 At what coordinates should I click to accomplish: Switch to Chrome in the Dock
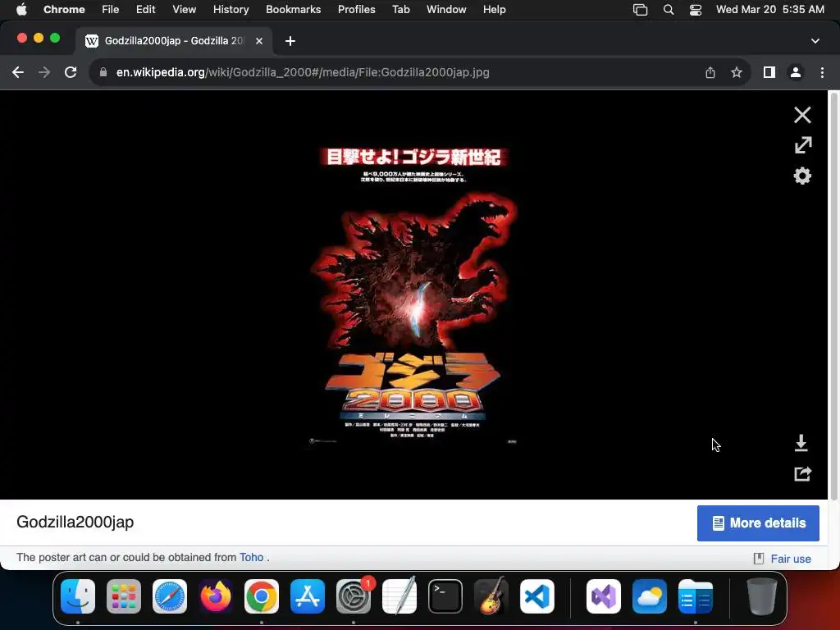coord(262,596)
